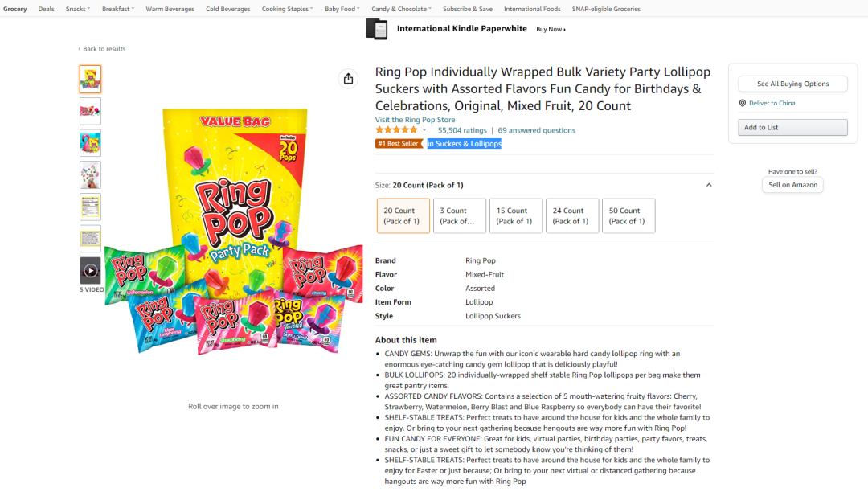Open the star ratings breakdown dropdown arrow

point(424,130)
